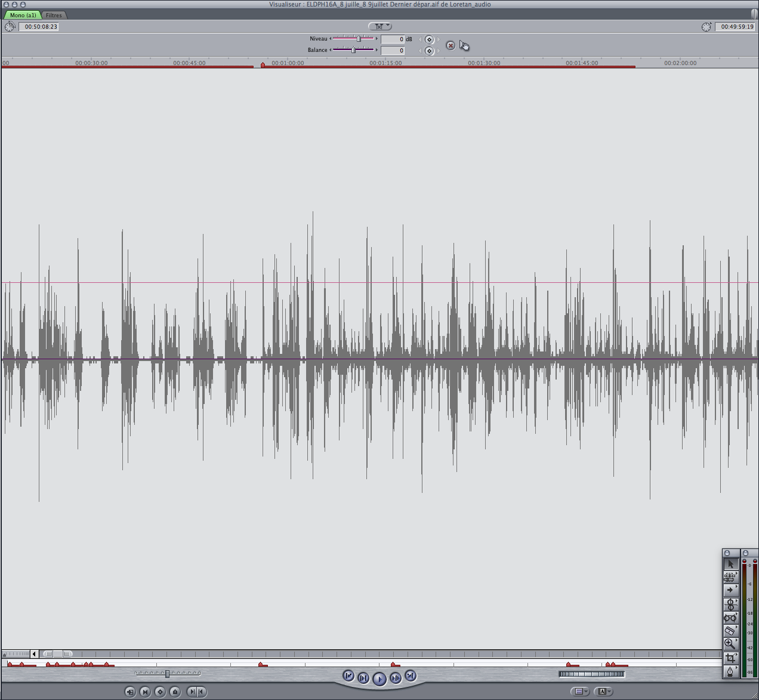Open the recent clips pop-up menu
The width and height of the screenshot is (759, 700).
point(579,692)
